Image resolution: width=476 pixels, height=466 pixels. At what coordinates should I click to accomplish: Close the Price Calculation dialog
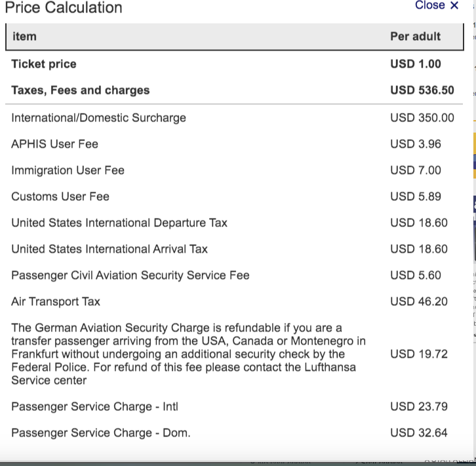point(437,5)
